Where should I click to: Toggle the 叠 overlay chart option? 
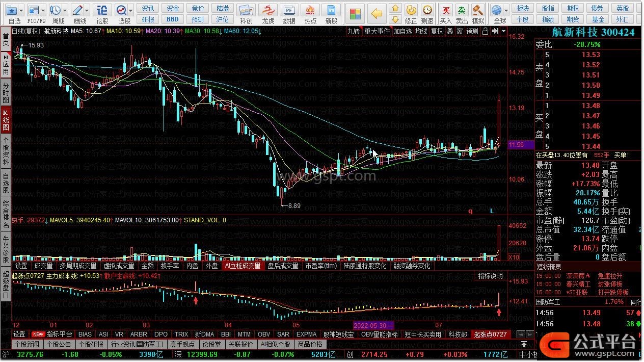click(450, 31)
